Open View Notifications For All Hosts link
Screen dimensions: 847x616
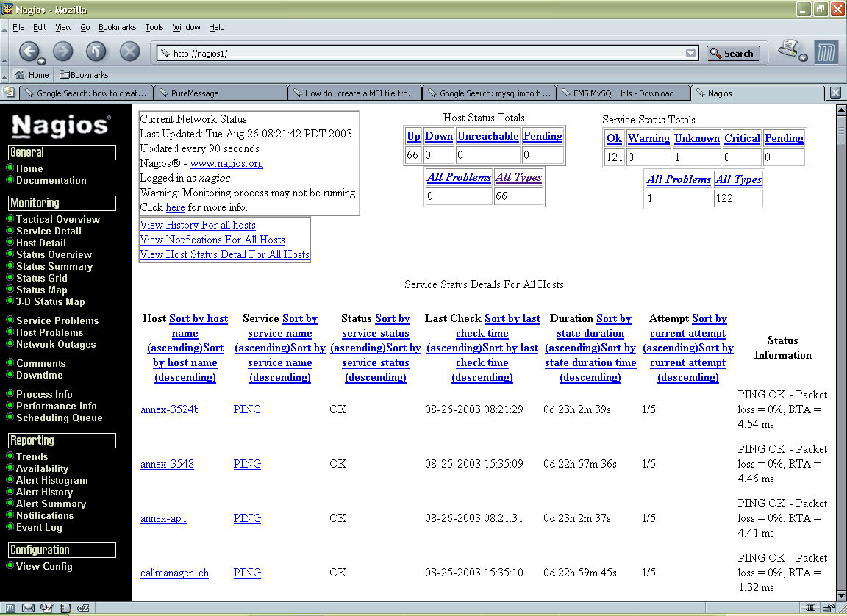[x=212, y=240]
